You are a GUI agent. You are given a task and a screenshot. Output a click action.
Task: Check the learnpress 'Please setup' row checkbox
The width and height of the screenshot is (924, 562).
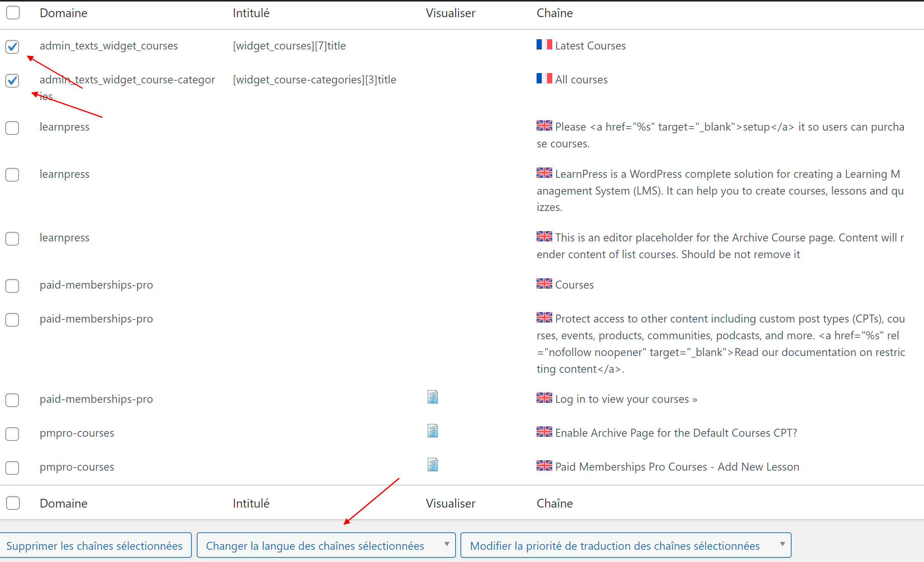click(x=13, y=128)
